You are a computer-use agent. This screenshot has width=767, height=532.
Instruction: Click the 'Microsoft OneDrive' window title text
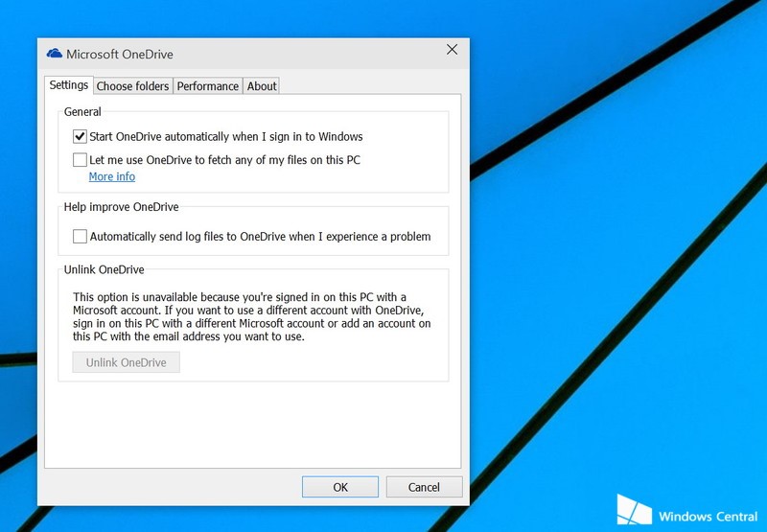120,55
